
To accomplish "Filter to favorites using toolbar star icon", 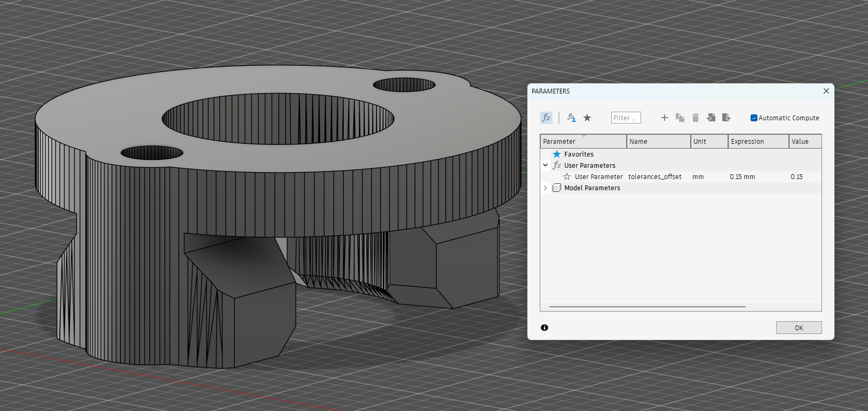I will point(587,118).
